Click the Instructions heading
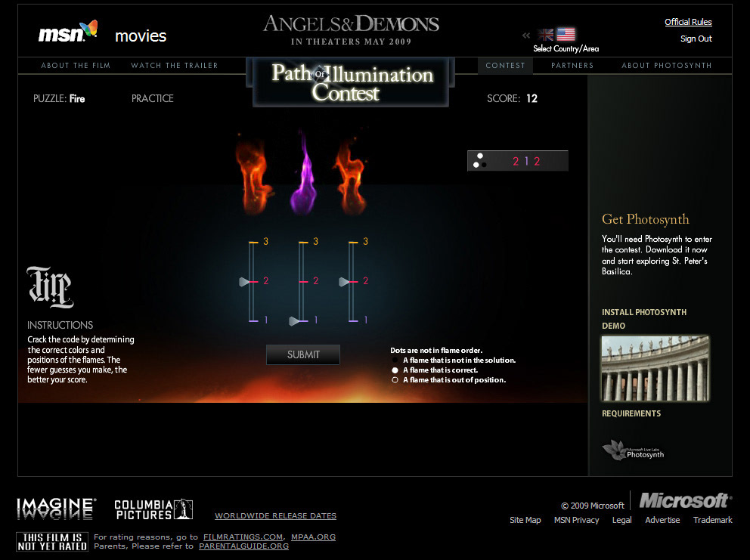 point(60,325)
